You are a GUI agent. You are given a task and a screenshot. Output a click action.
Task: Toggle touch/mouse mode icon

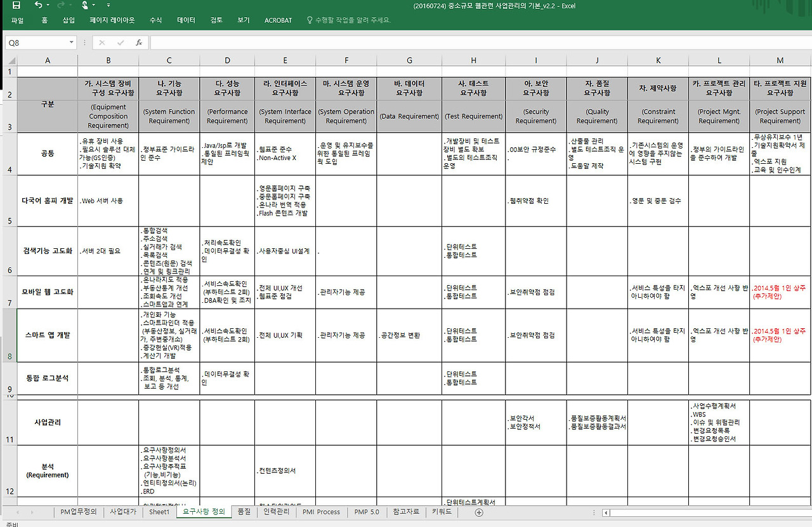click(84, 5)
